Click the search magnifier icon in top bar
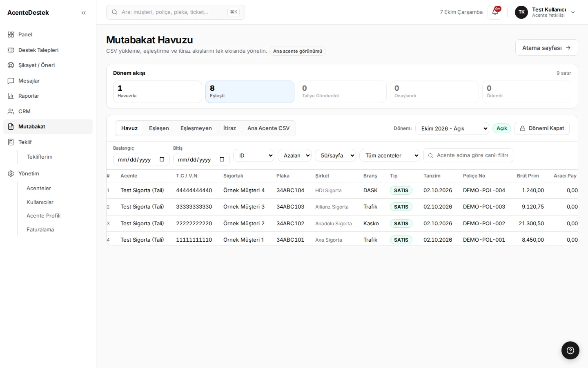 pos(115,12)
